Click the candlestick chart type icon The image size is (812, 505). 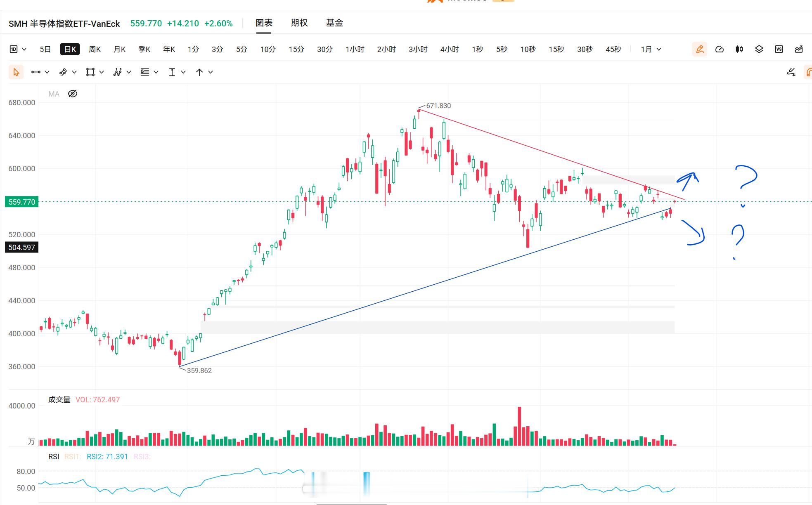point(739,49)
